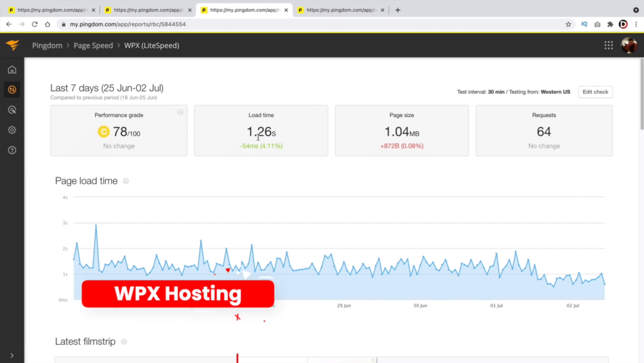Close the first browser tab

point(93,10)
